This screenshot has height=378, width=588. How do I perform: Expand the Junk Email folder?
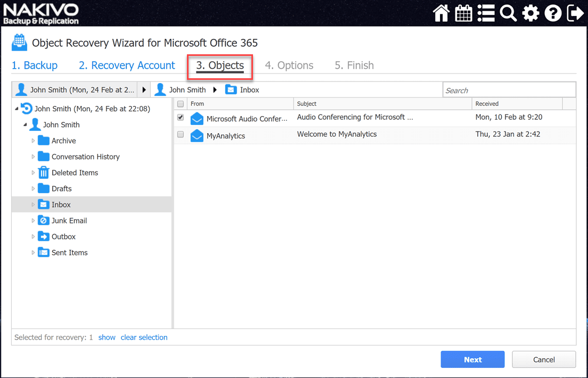tap(33, 220)
